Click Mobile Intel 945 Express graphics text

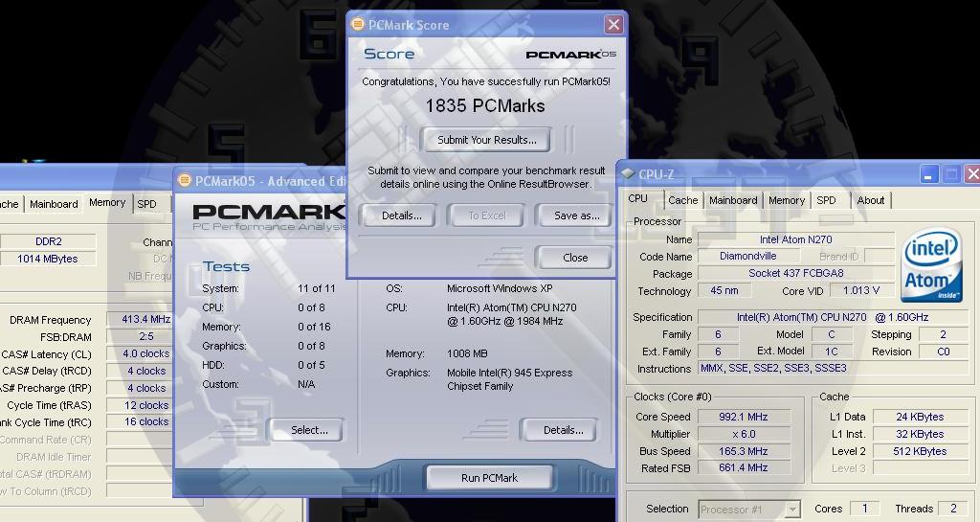[509, 379]
